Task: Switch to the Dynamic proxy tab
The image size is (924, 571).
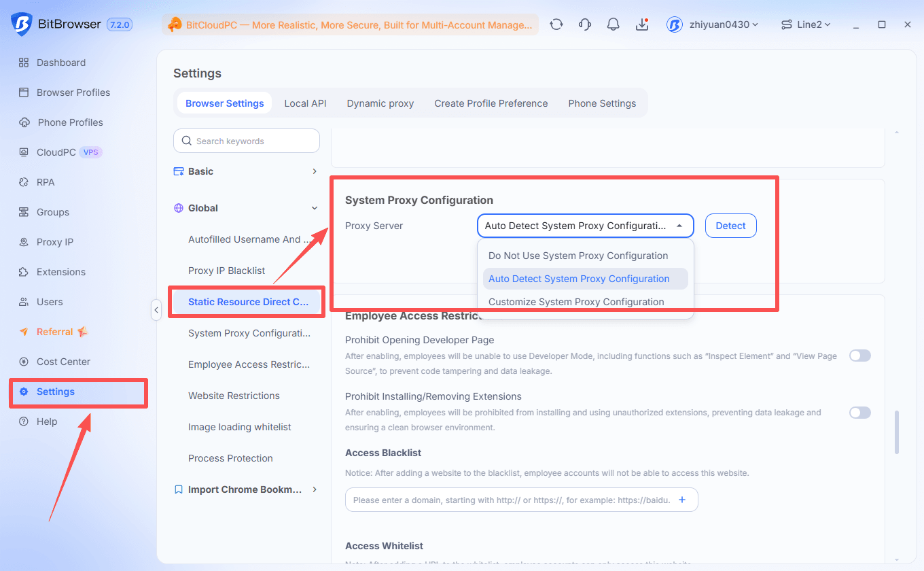Action: 380,103
